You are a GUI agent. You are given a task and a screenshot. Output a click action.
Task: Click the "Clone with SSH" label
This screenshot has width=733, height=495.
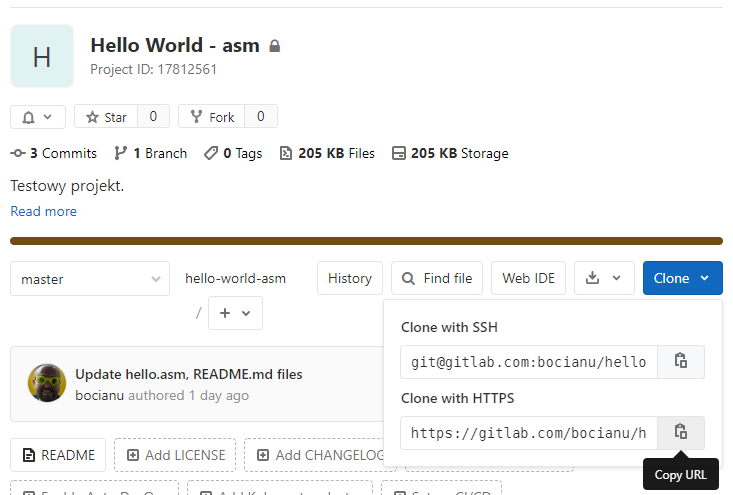pyautogui.click(x=449, y=327)
